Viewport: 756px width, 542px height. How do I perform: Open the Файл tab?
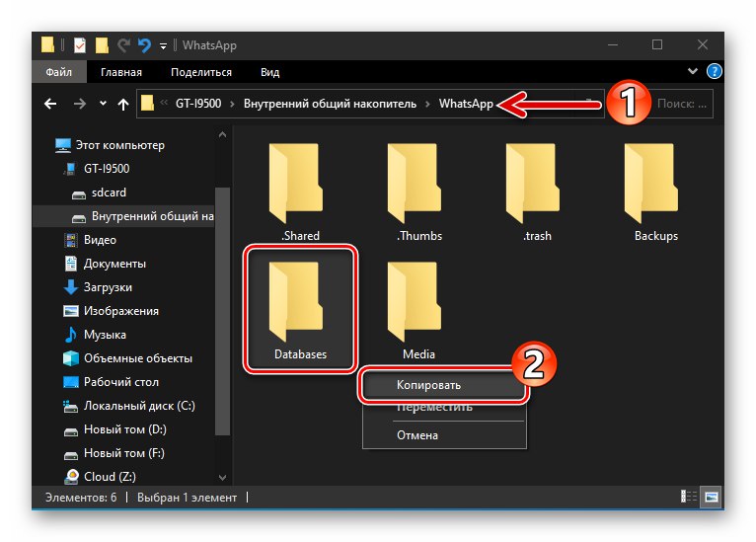[59, 72]
